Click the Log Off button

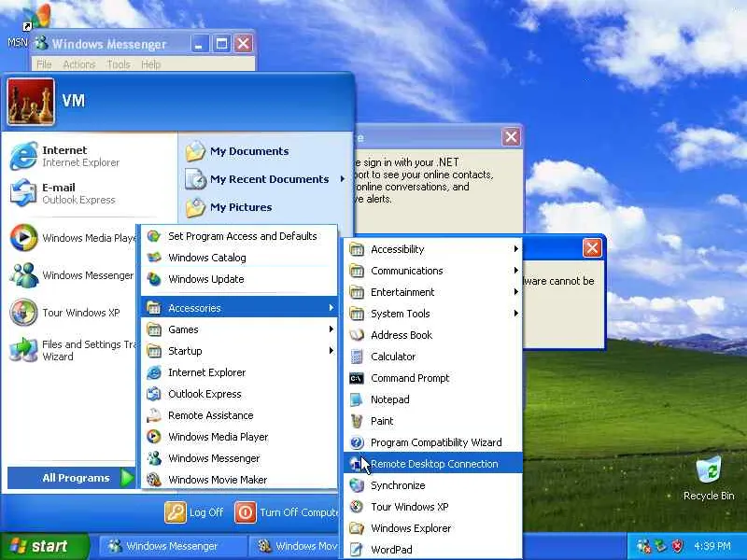194,512
